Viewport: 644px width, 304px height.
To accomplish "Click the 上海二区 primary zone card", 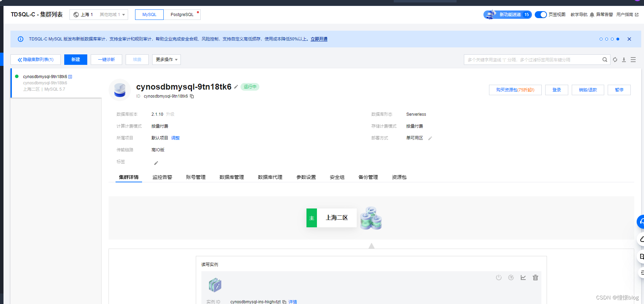I will (x=332, y=218).
